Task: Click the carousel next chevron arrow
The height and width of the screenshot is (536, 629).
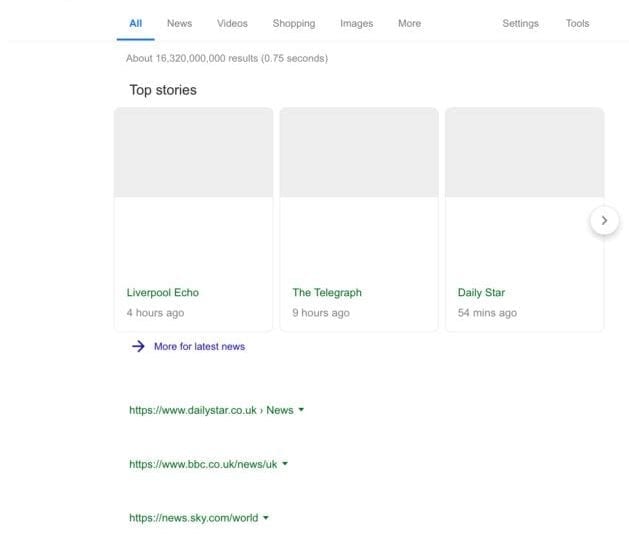Action: [x=604, y=220]
